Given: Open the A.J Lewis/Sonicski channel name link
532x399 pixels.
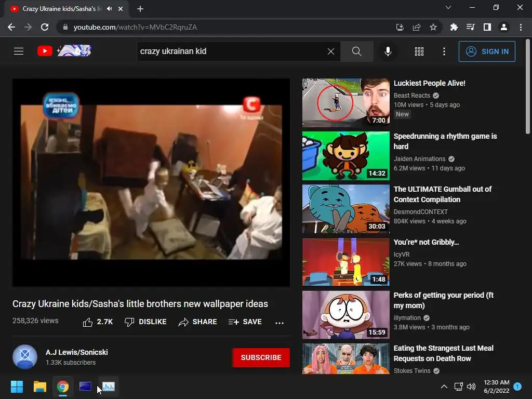Looking at the screenshot, I should 77,352.
